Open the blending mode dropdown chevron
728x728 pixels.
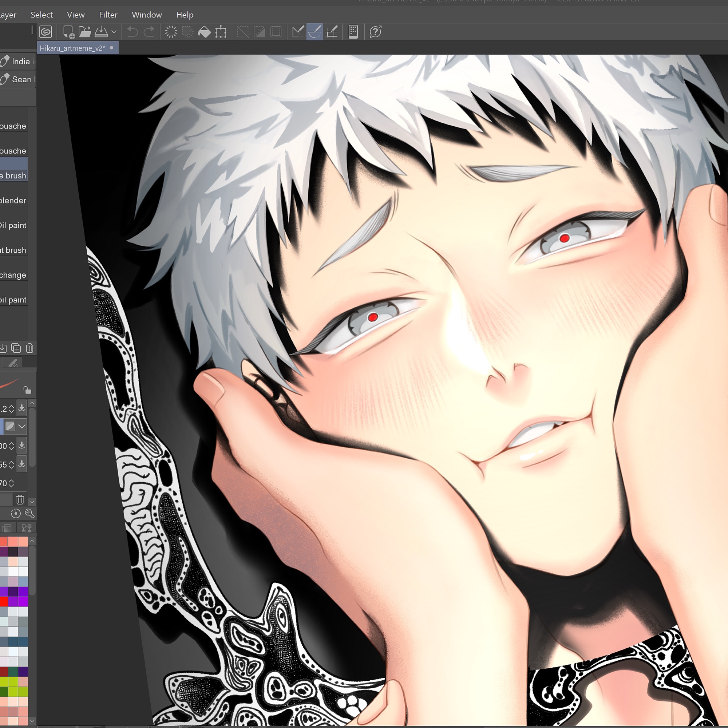pyautogui.click(x=22, y=427)
